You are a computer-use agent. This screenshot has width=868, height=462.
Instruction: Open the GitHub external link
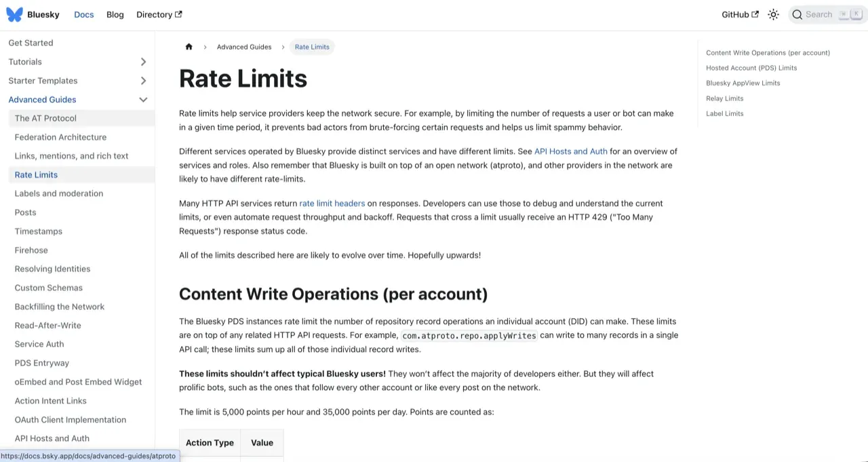(x=740, y=14)
